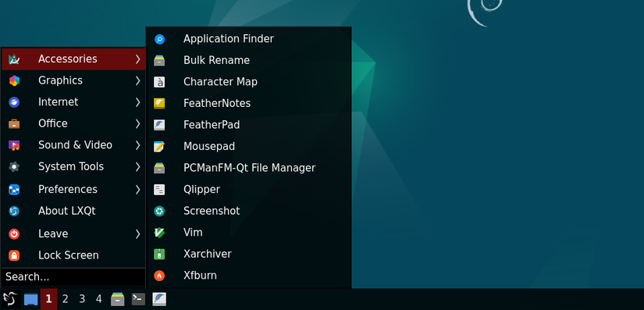This screenshot has height=310, width=644.
Task: Switch to desktop 2
Action: (65, 299)
